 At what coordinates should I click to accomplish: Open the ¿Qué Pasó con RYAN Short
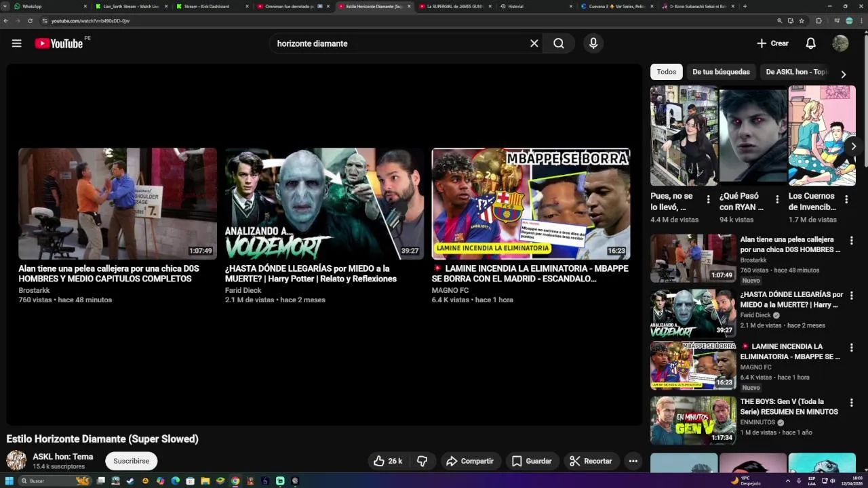(x=753, y=136)
